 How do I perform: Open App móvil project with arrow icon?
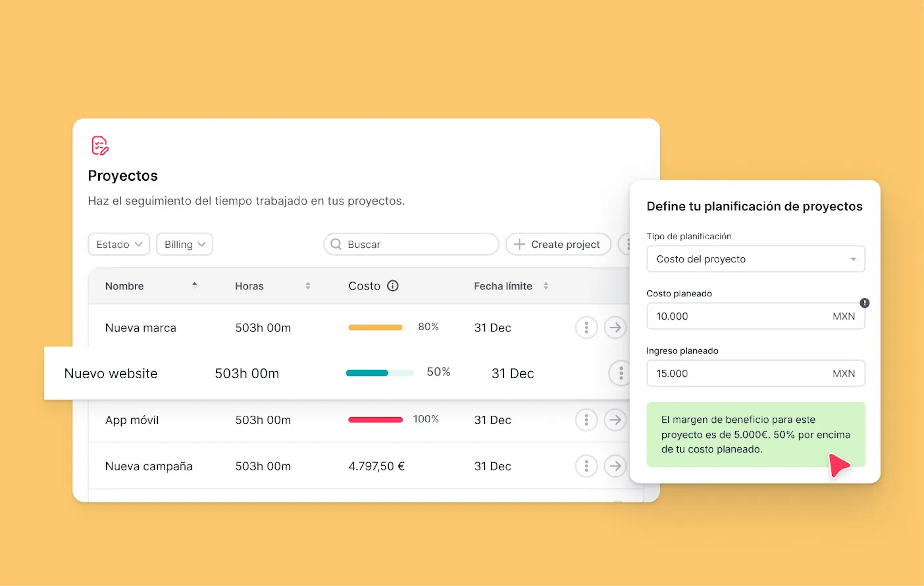615,420
